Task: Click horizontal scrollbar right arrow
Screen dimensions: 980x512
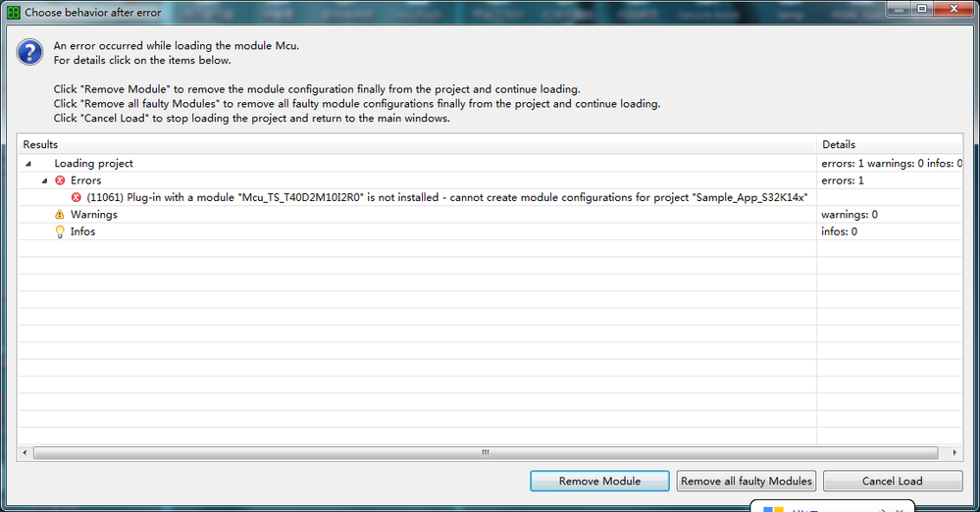Action: (x=955, y=452)
